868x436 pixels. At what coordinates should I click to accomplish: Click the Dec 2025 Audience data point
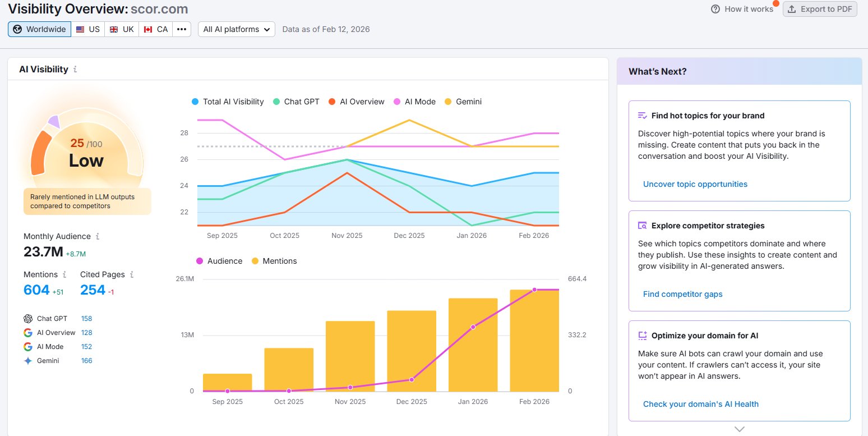pos(412,380)
